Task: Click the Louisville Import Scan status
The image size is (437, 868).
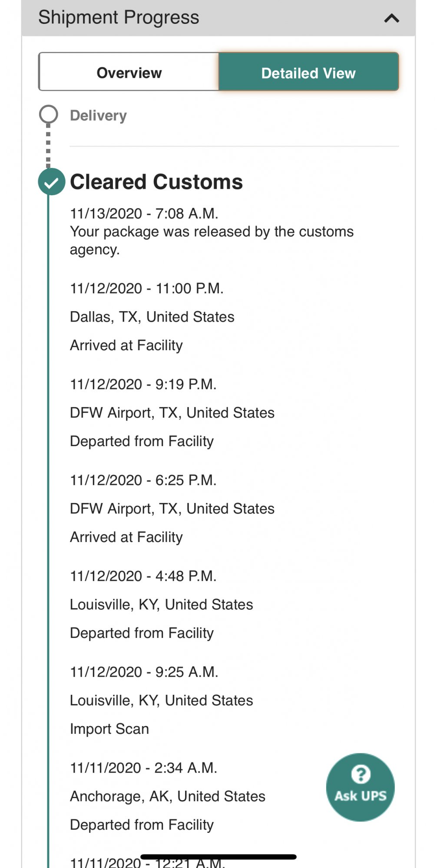Action: tap(109, 729)
